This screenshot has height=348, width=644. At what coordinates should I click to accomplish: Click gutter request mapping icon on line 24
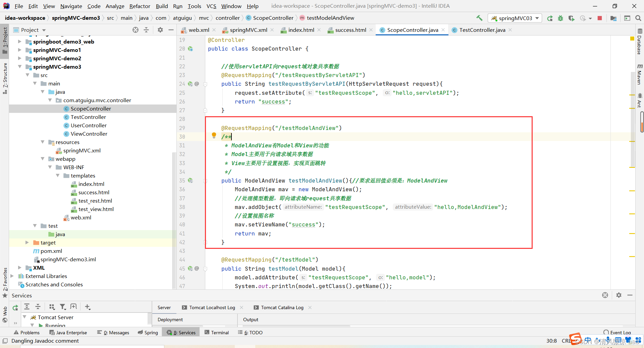click(191, 84)
